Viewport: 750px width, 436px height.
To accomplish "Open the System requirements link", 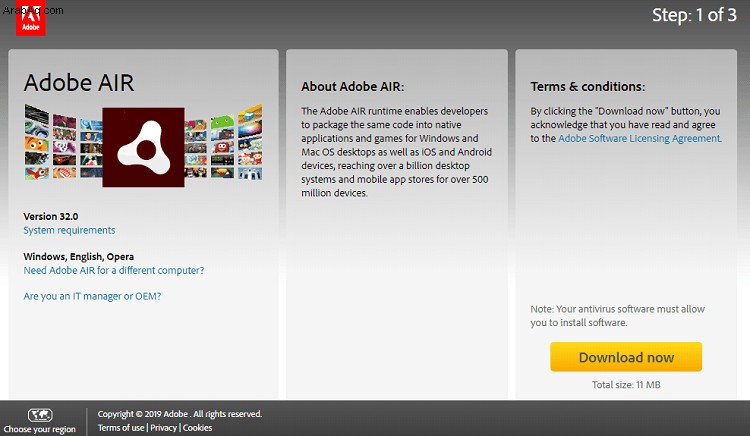I will (x=69, y=230).
